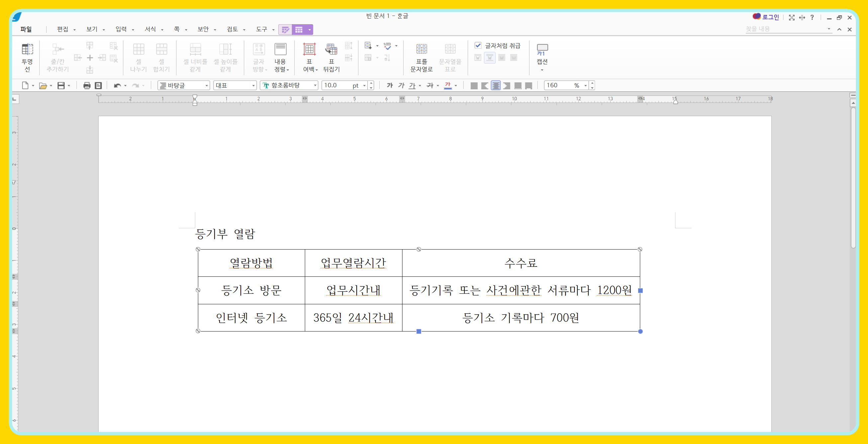Click the print icon in toolbar
The image size is (868, 444).
point(87,86)
